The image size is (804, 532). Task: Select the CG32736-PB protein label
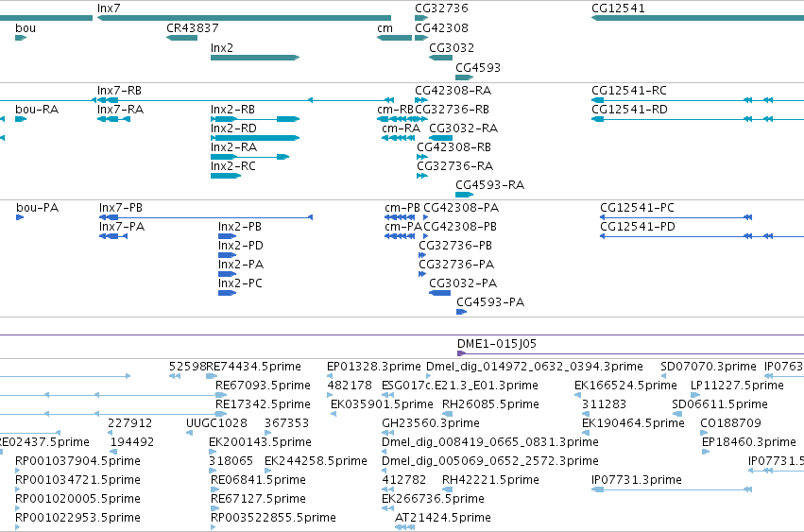pyautogui.click(x=454, y=247)
